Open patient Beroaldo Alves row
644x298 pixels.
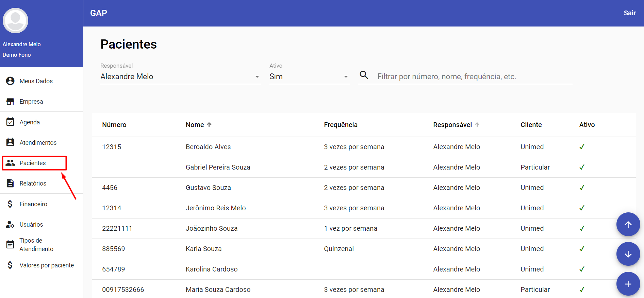coord(208,147)
